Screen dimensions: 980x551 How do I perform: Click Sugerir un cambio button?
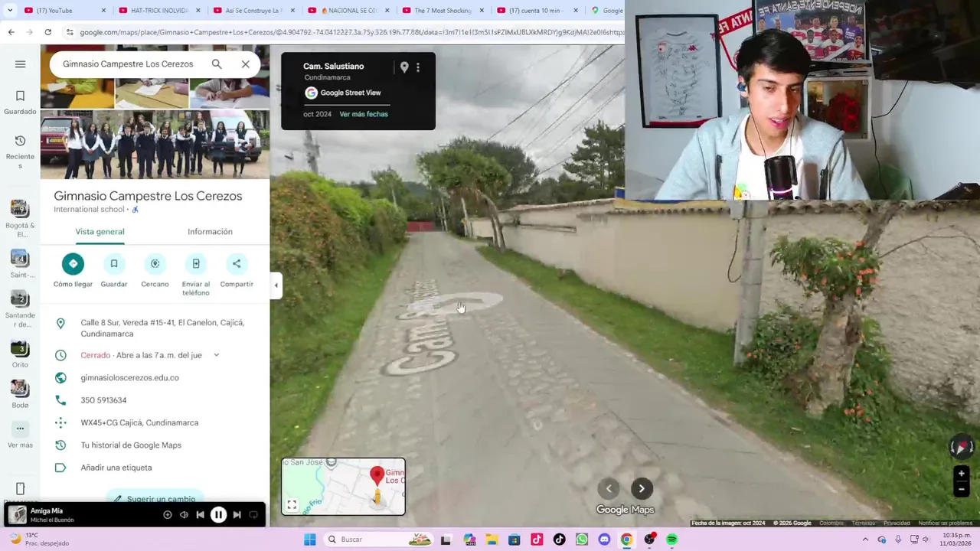(155, 498)
